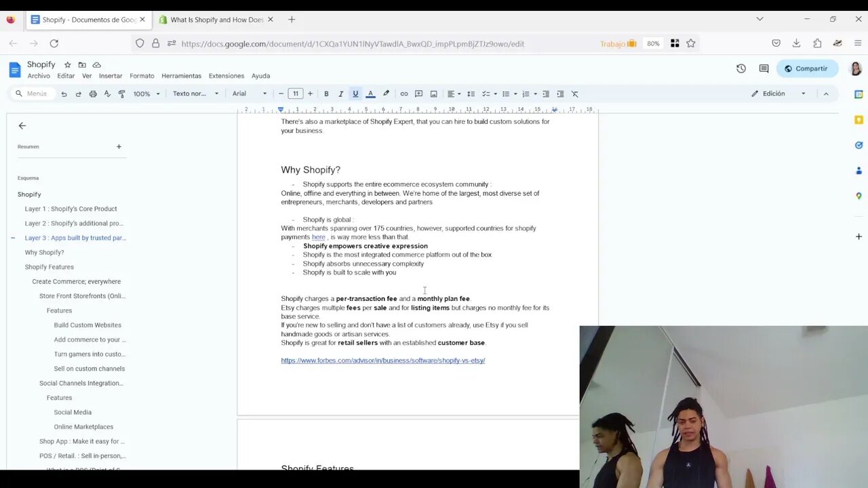Screen dimensions: 868x488
Task: Open the Formato menu
Action: pos(142,76)
